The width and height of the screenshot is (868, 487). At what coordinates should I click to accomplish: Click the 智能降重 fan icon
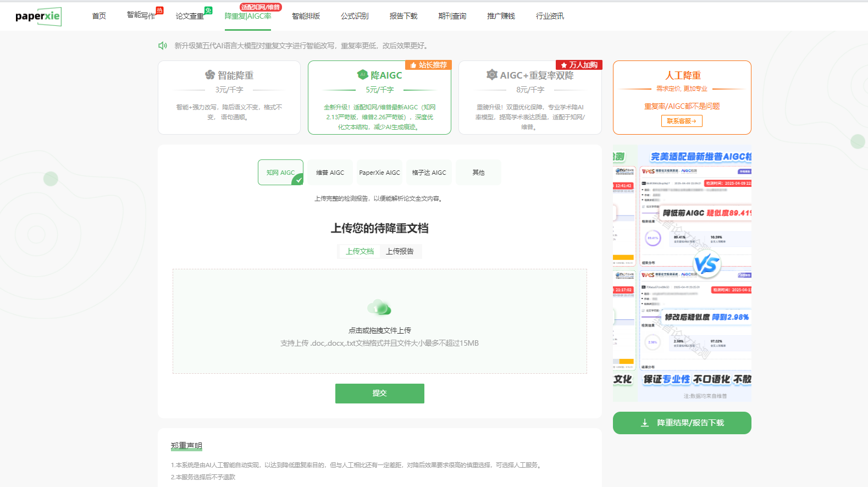pyautogui.click(x=210, y=75)
